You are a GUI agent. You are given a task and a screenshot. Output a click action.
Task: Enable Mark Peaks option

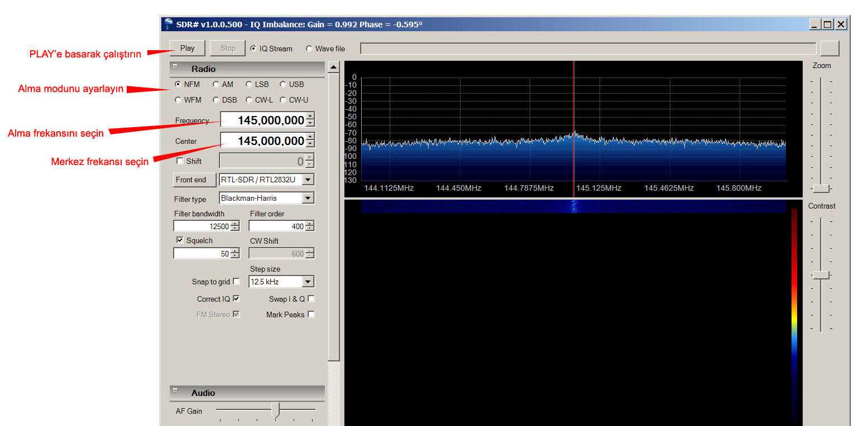pyautogui.click(x=311, y=314)
